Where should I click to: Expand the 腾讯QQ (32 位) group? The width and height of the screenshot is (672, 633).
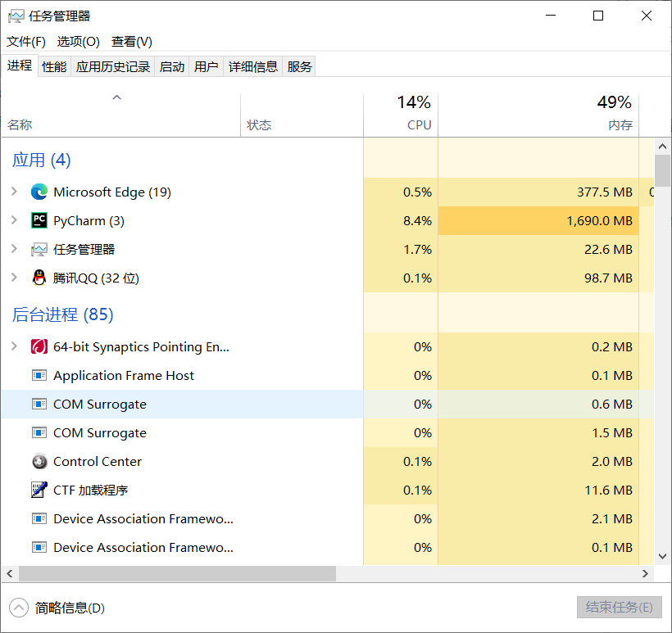pyautogui.click(x=15, y=278)
